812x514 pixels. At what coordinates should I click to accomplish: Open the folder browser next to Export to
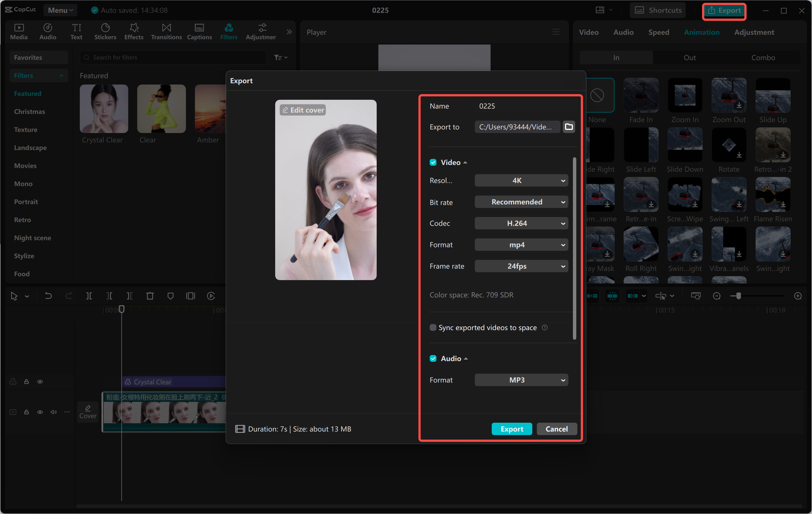point(569,127)
